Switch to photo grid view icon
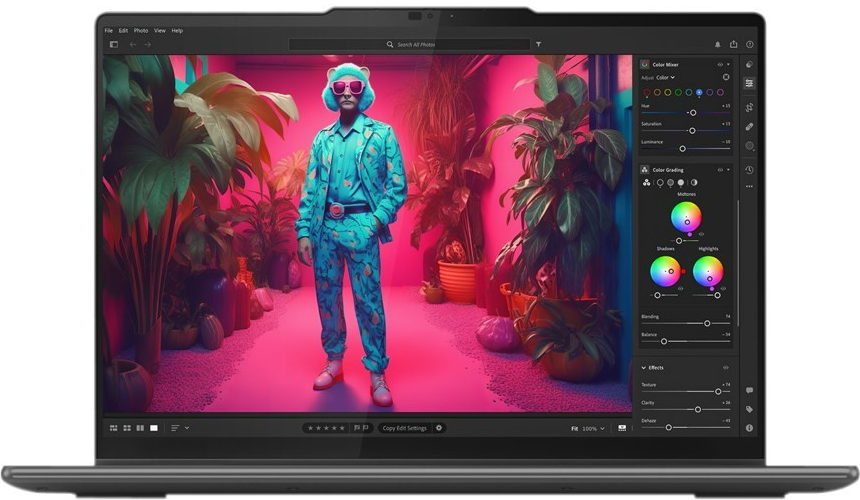 (x=114, y=428)
